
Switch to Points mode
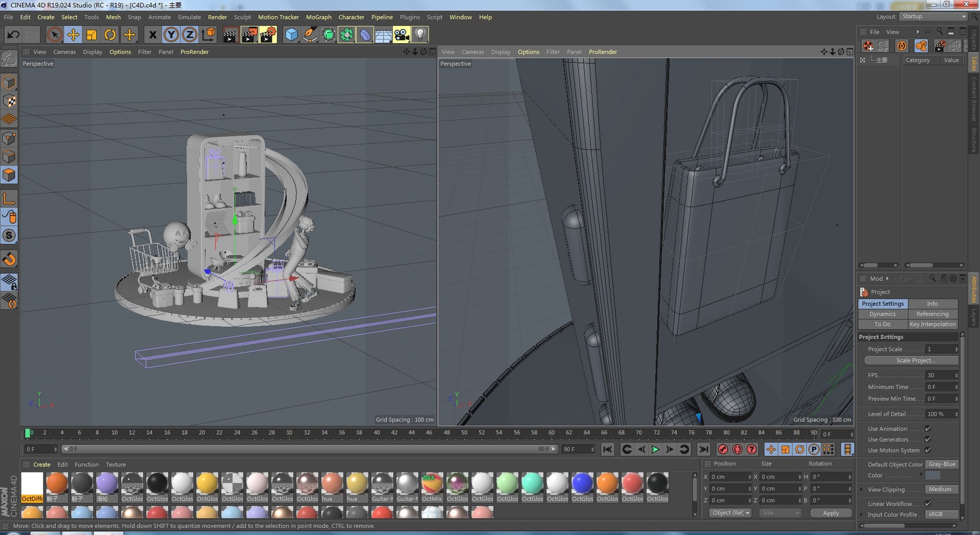click(x=9, y=138)
